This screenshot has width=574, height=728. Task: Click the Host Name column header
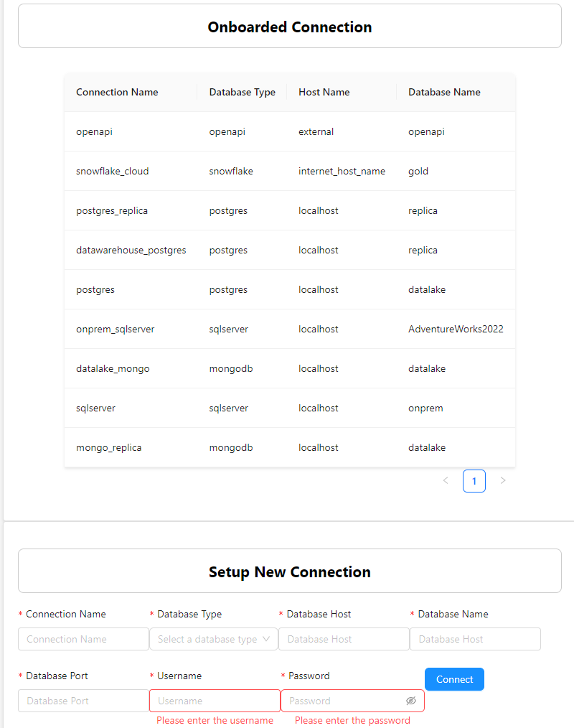tap(324, 92)
